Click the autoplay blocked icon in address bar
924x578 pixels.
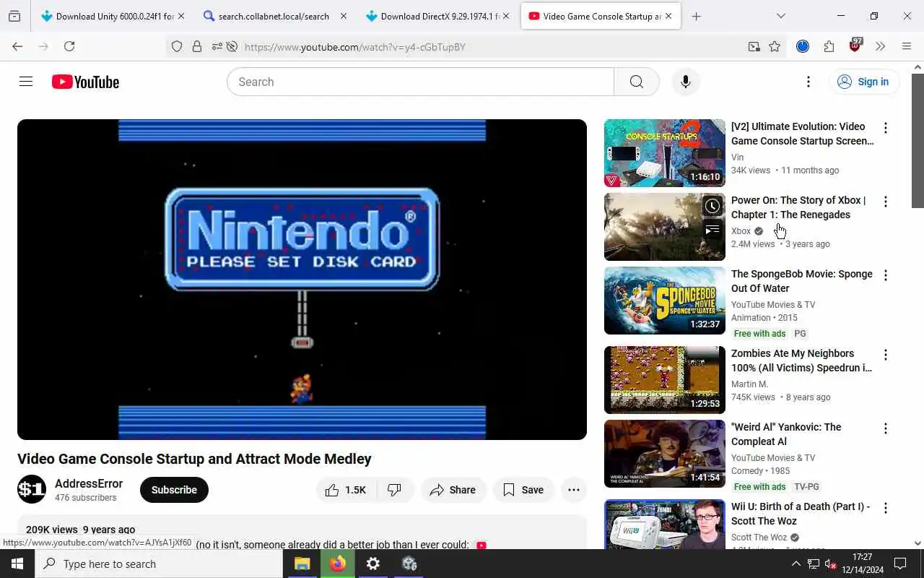coord(232,47)
